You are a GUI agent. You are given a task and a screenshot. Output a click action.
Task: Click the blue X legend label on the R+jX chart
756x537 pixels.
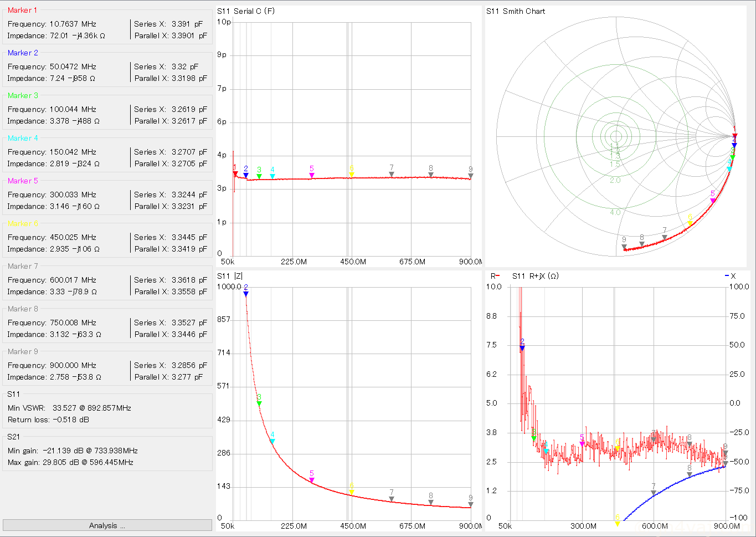pyautogui.click(x=731, y=276)
